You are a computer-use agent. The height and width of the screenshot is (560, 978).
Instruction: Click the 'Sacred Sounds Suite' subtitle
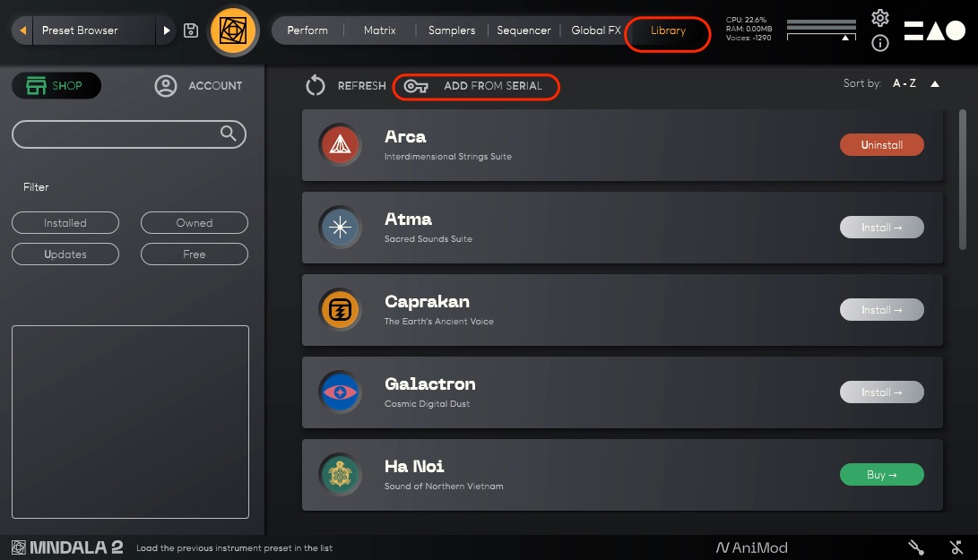(428, 239)
